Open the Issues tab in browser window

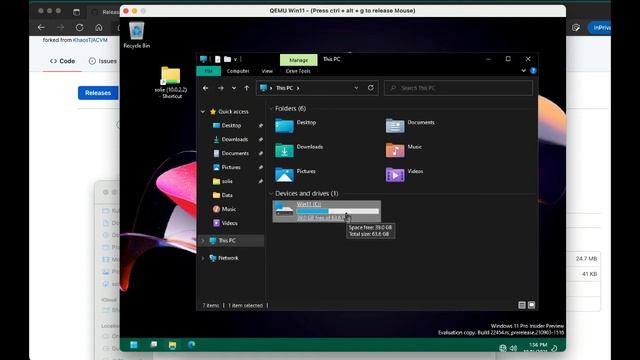coord(103,61)
